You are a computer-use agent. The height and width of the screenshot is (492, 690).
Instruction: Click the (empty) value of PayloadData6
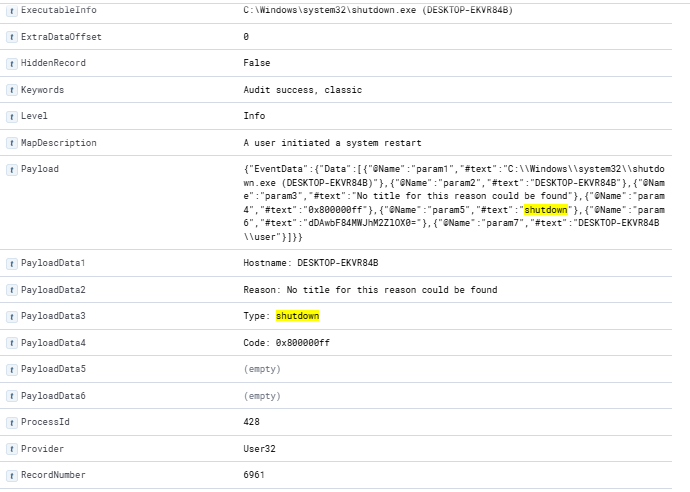(262, 396)
